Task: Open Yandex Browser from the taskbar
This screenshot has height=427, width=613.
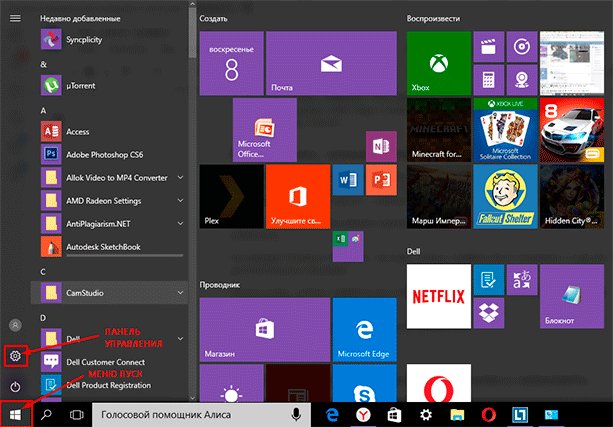Action: click(363, 414)
